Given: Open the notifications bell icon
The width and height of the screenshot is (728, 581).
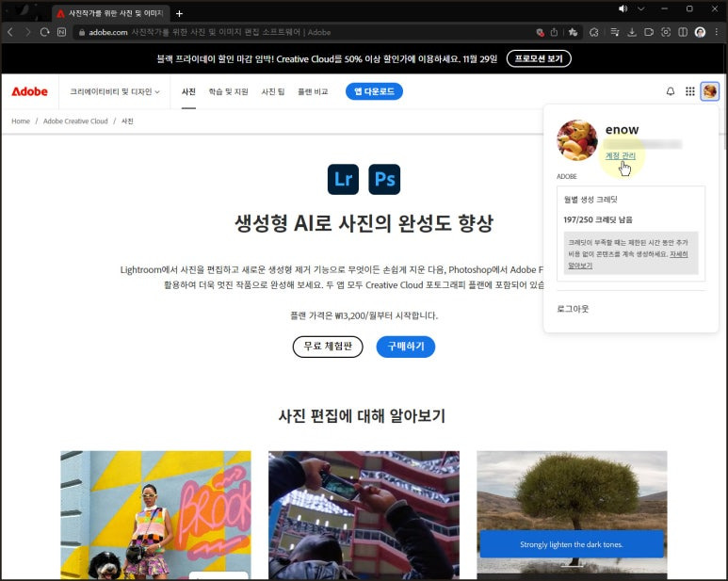Looking at the screenshot, I should 670,91.
